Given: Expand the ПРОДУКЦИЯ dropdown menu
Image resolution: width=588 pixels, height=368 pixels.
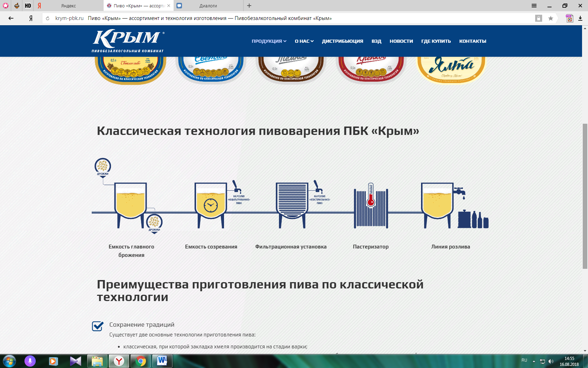Looking at the screenshot, I should [x=269, y=41].
